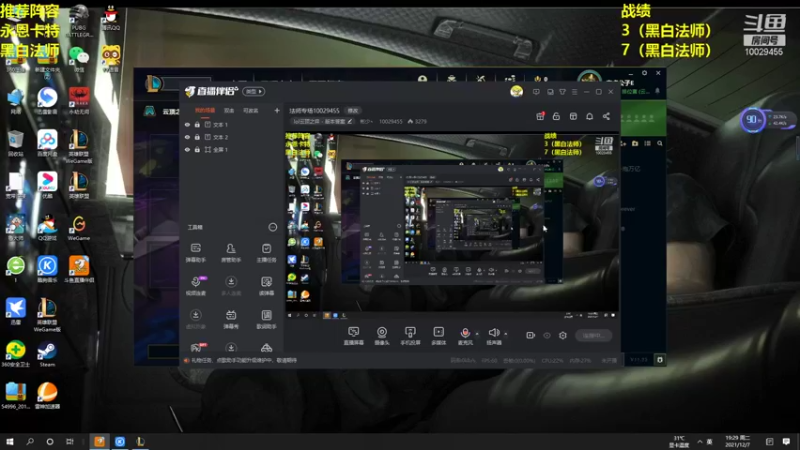This screenshot has width=800, height=450.
Task: Select 文本 1 source row
Action: pos(232,124)
